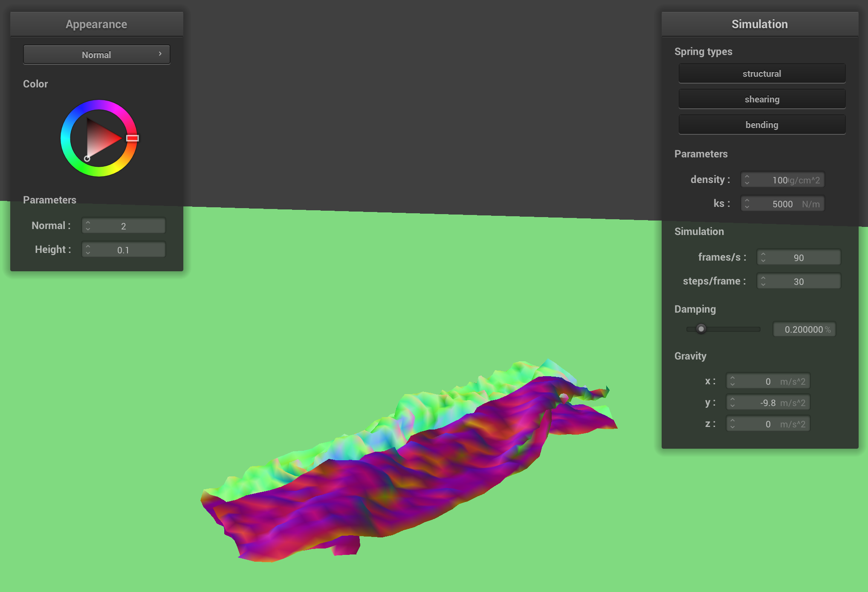This screenshot has width=868, height=592.
Task: Click inside the red color triangle
Action: click(x=99, y=137)
